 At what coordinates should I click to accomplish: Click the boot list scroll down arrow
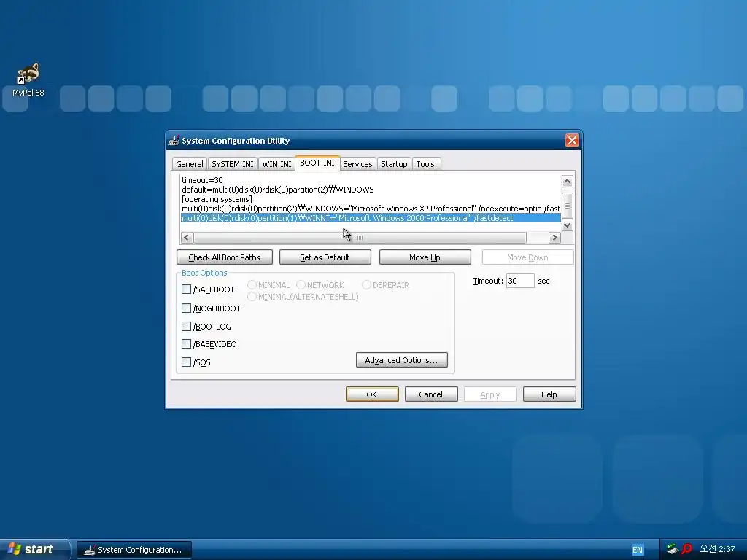point(567,225)
